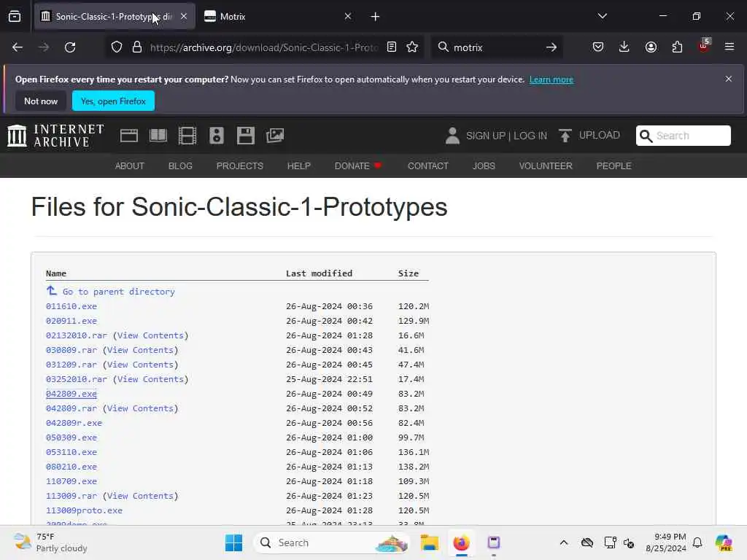Click the user avatar icon
The width and height of the screenshot is (747, 560).
tap(452, 136)
